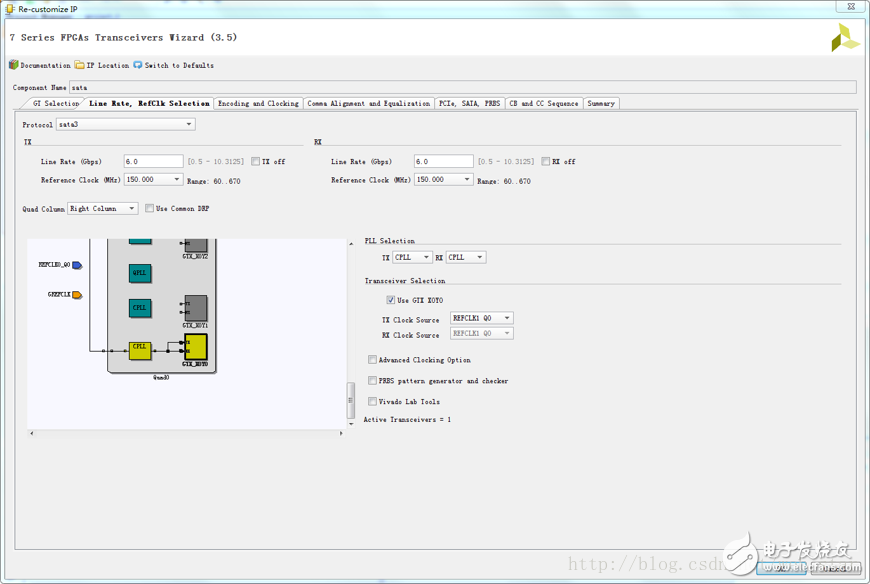Click the diagram's horizontal scrollbar
Image resolution: width=870 pixels, height=584 pixels.
(x=185, y=433)
